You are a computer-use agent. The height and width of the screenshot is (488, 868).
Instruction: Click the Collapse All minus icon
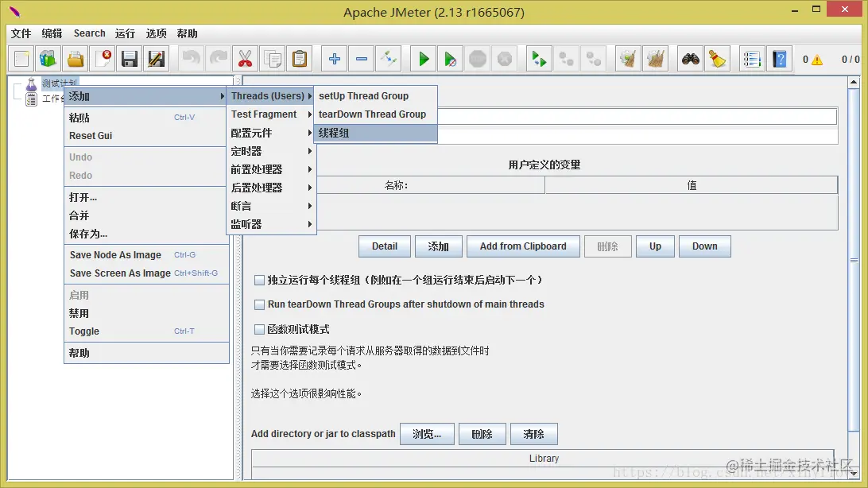(362, 59)
